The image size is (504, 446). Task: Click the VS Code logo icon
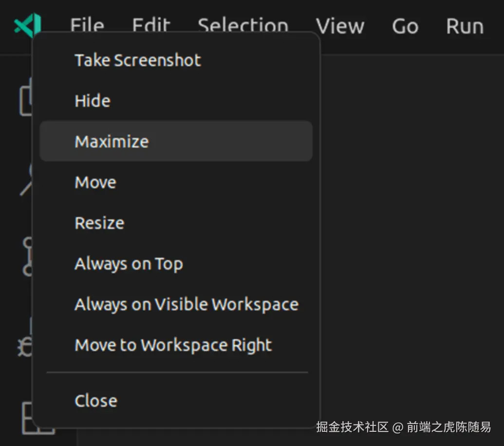(26, 25)
